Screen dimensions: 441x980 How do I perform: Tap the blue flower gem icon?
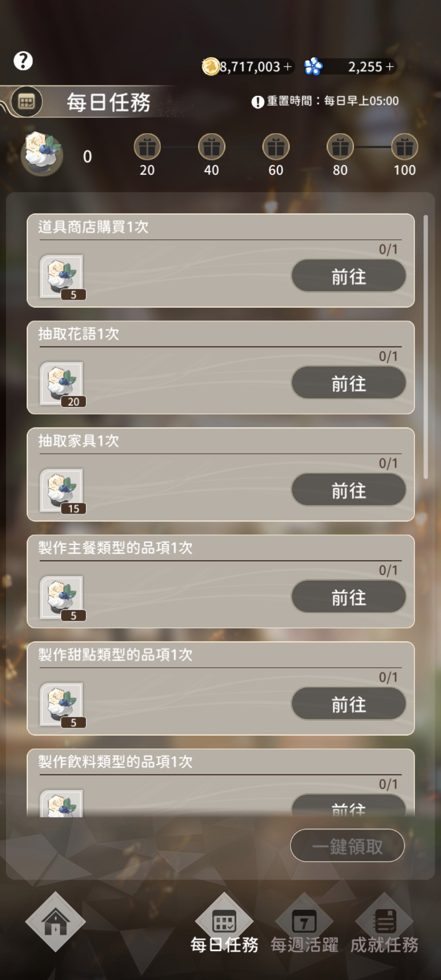click(x=313, y=67)
